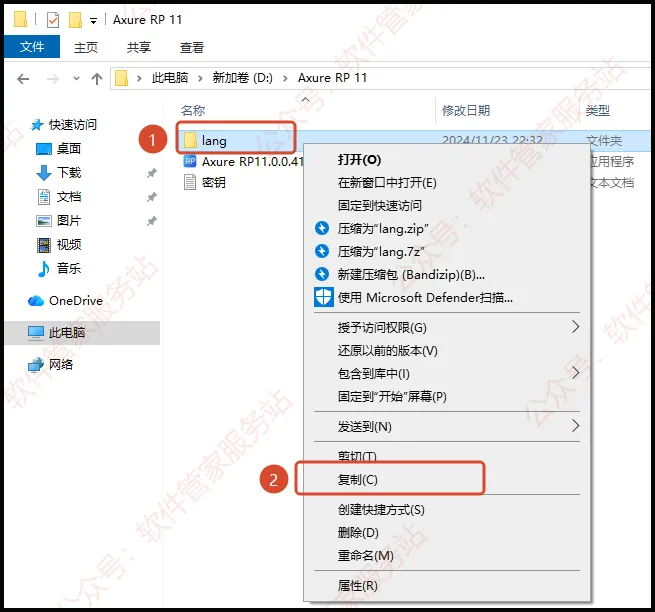Click the New Folder icon in quick access toolbar
655x612 pixels.
click(75, 20)
